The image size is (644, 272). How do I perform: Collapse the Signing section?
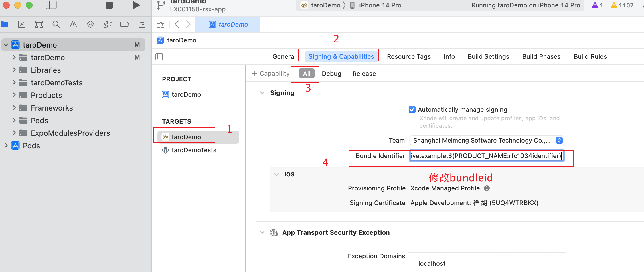click(262, 93)
